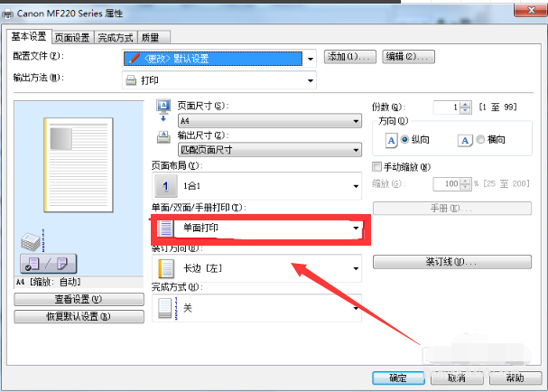Click the page size monitor icon
Image resolution: width=548 pixels, height=392 pixels.
163,106
